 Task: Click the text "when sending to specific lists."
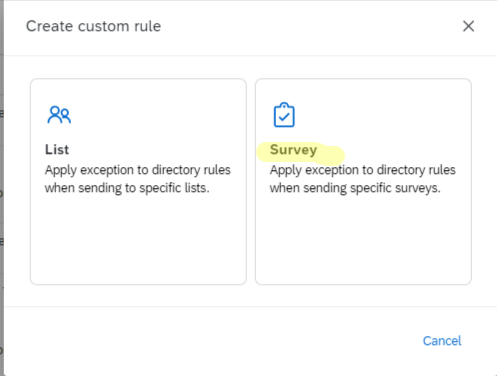tap(127, 188)
